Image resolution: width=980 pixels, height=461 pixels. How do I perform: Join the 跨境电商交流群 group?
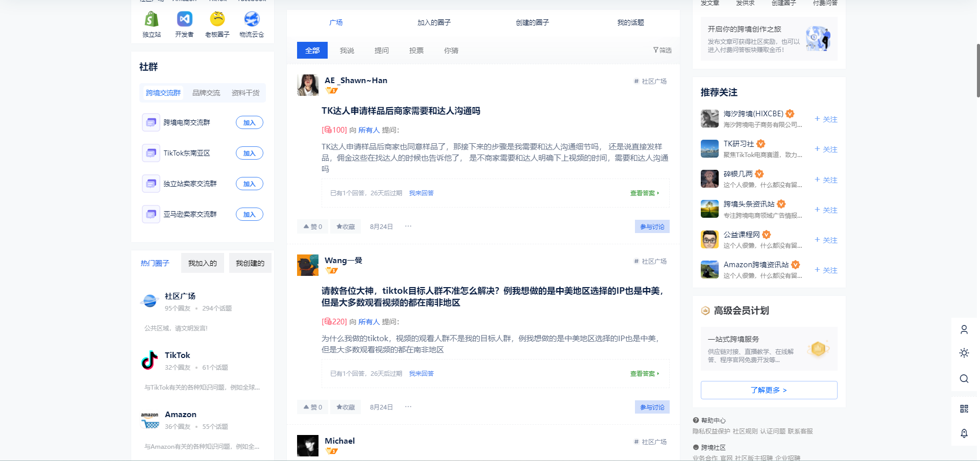(250, 122)
